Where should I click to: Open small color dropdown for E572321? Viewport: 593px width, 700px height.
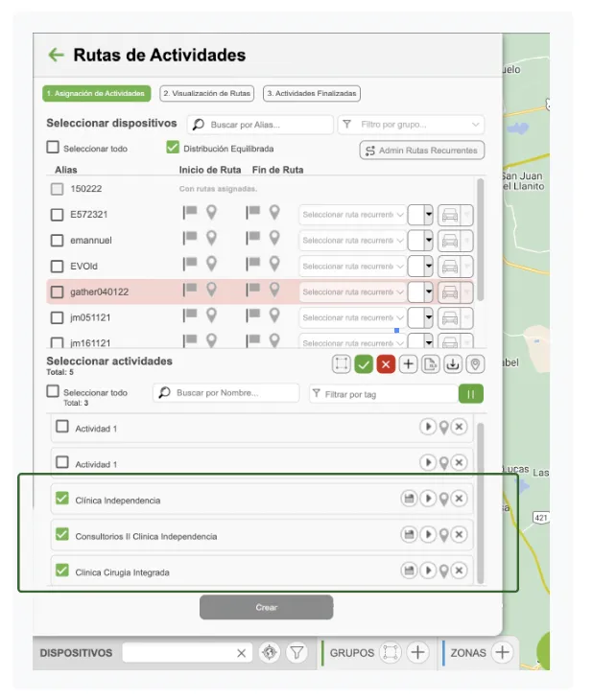point(420,215)
